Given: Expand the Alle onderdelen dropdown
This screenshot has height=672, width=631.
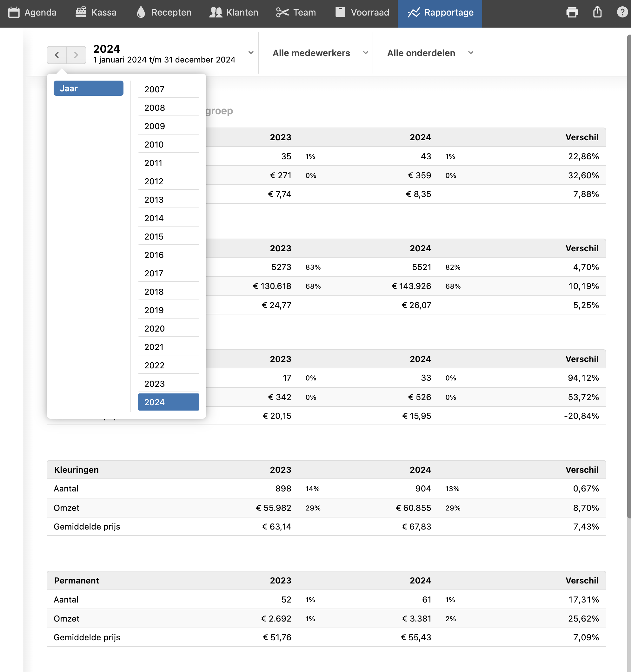Looking at the screenshot, I should click(x=470, y=53).
